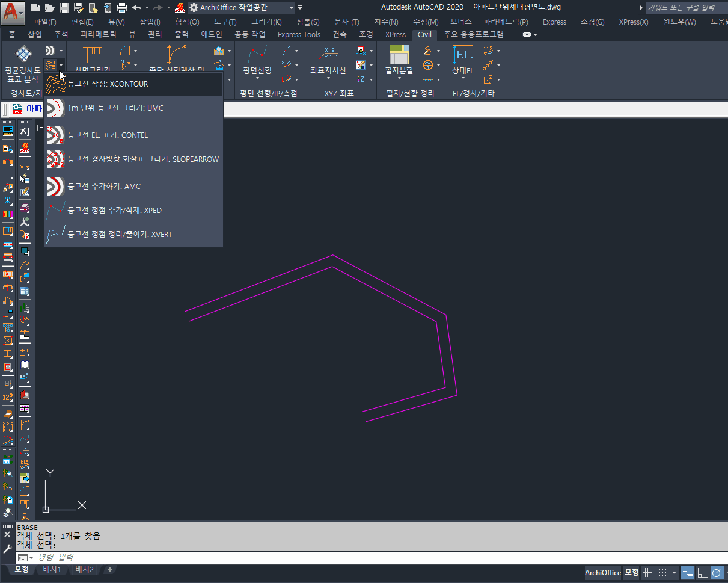Click the Redo arrow icon
The height and width of the screenshot is (583, 728).
pyautogui.click(x=158, y=8)
